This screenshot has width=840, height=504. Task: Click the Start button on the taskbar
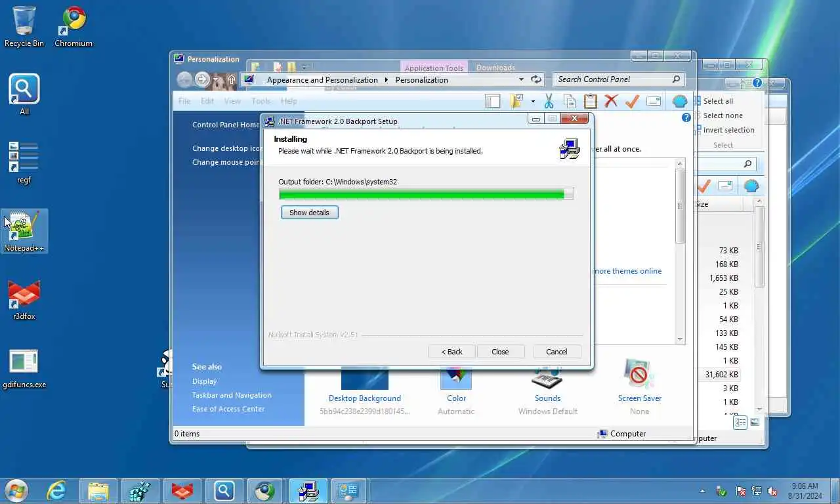(16, 490)
